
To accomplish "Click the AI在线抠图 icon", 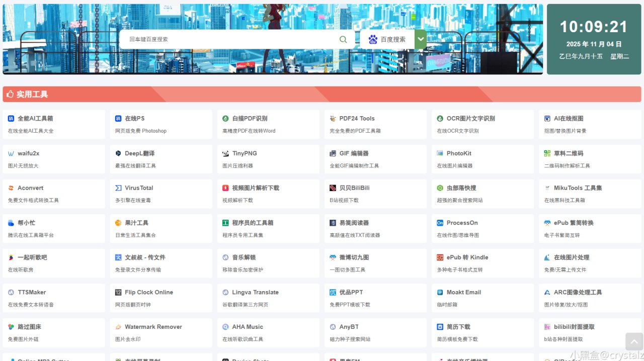I will tap(547, 119).
